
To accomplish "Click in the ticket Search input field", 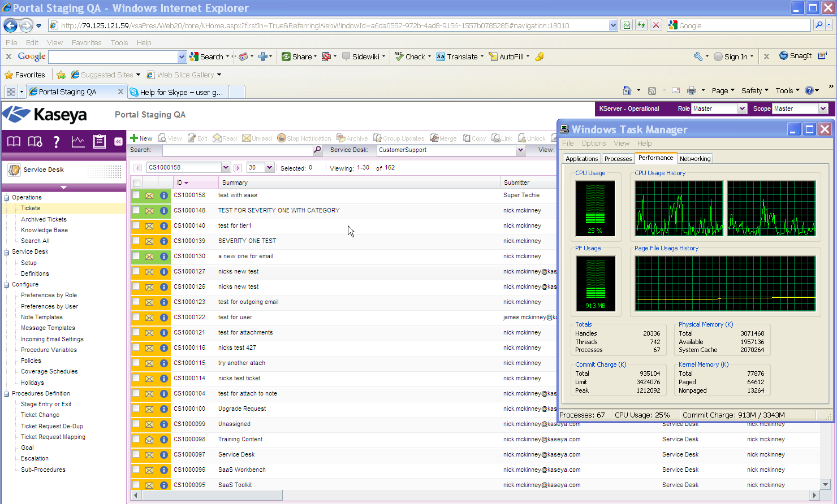I will coord(238,150).
